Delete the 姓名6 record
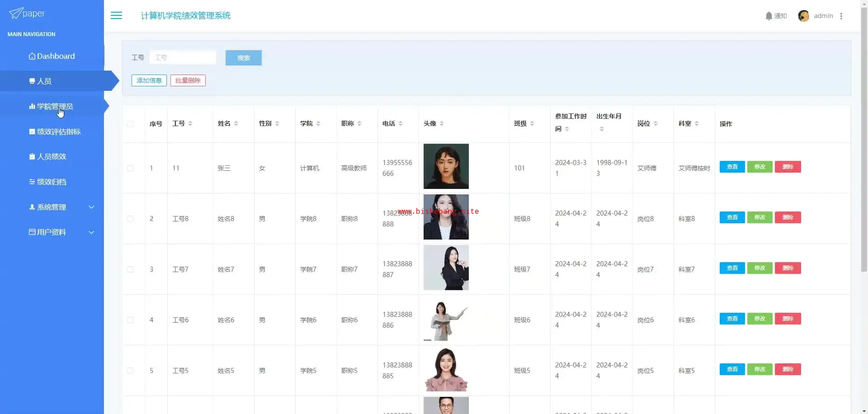This screenshot has width=868, height=414. [x=788, y=319]
